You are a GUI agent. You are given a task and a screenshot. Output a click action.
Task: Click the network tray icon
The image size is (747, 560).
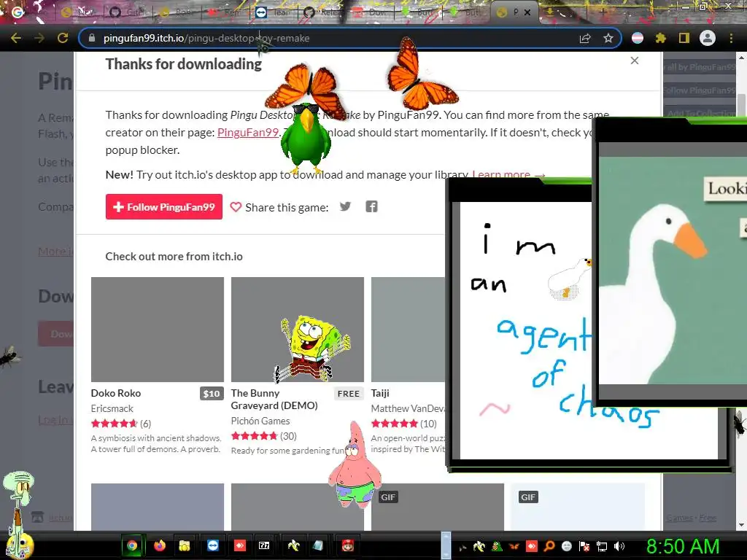coord(602,546)
